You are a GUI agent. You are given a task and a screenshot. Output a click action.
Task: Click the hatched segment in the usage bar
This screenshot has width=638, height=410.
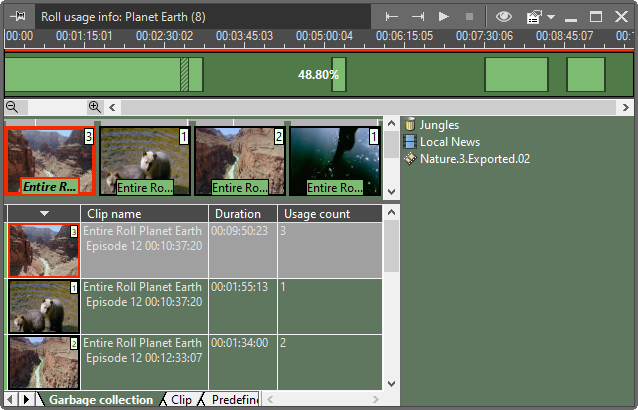184,75
